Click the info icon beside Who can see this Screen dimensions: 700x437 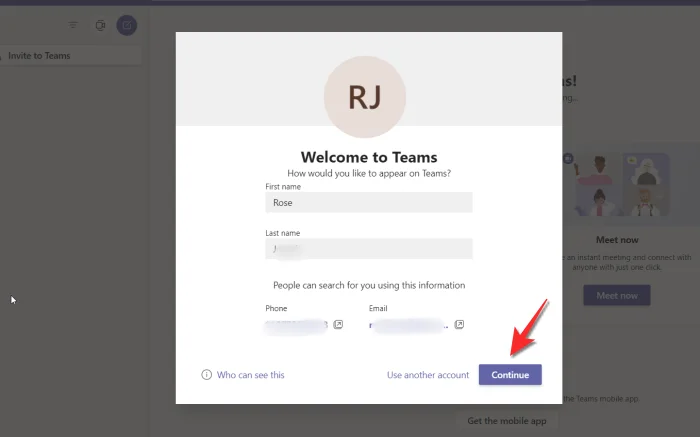(206, 375)
